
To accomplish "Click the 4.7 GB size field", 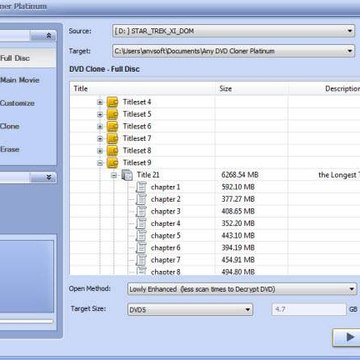I will tap(309, 310).
